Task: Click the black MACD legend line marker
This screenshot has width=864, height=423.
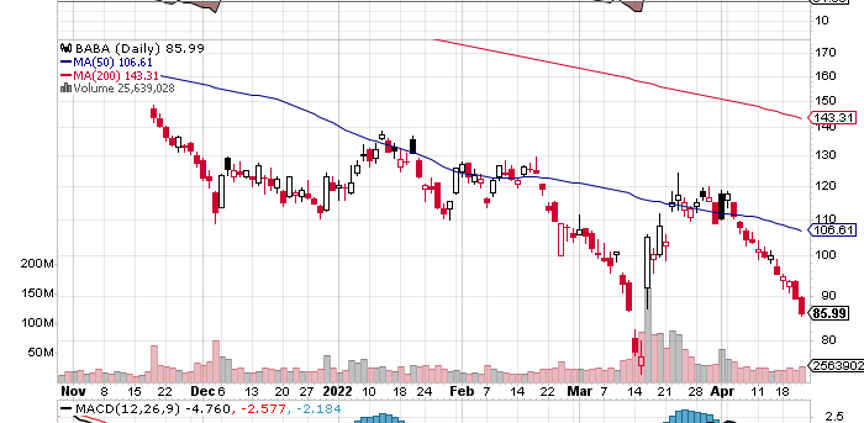Action: [66, 409]
